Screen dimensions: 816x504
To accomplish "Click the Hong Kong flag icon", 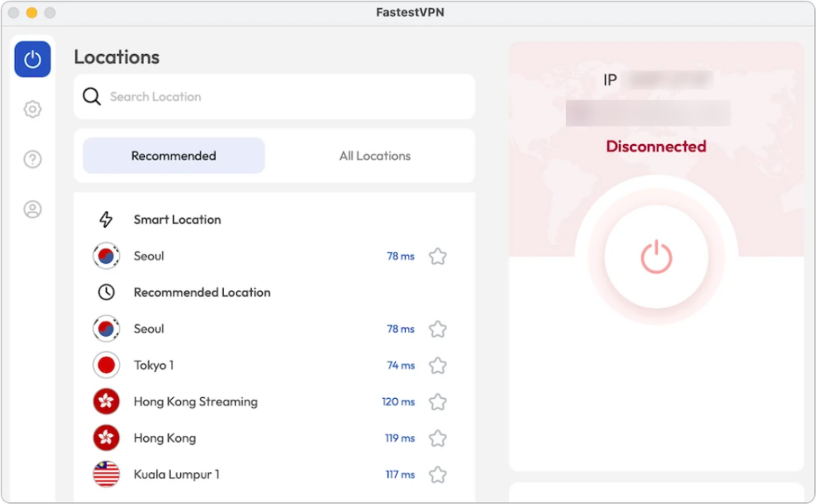I will click(x=106, y=438).
